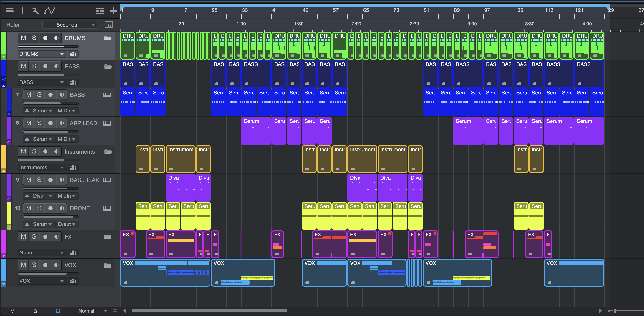Select the first Diva clip on BAS..REAK
This screenshot has height=316, width=644.
point(180,187)
